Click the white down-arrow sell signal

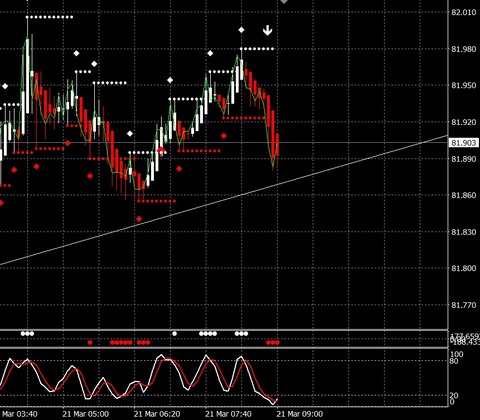point(267,30)
